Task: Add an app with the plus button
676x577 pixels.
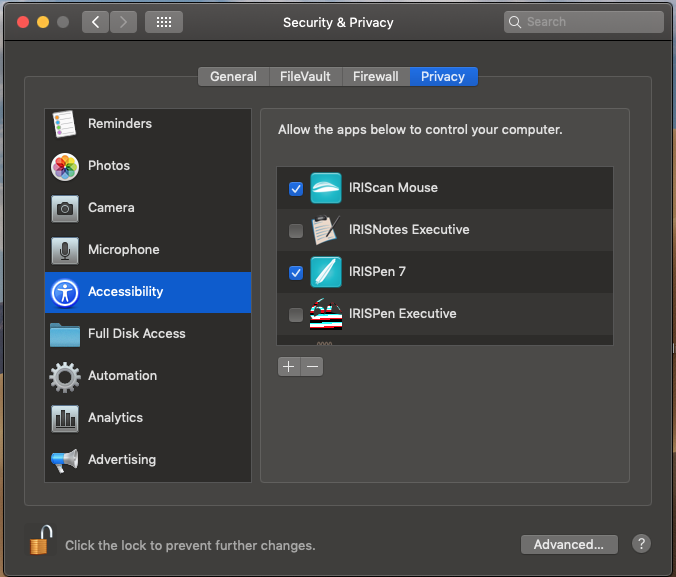Action: point(289,366)
